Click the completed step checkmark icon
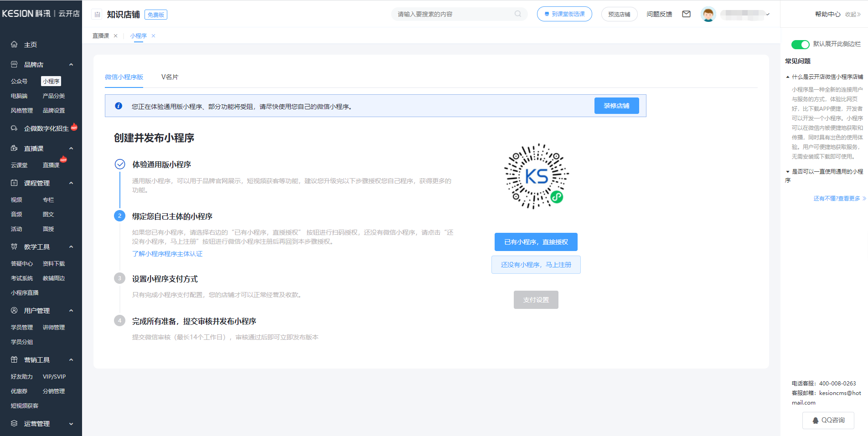Image resolution: width=868 pixels, height=436 pixels. 120,164
